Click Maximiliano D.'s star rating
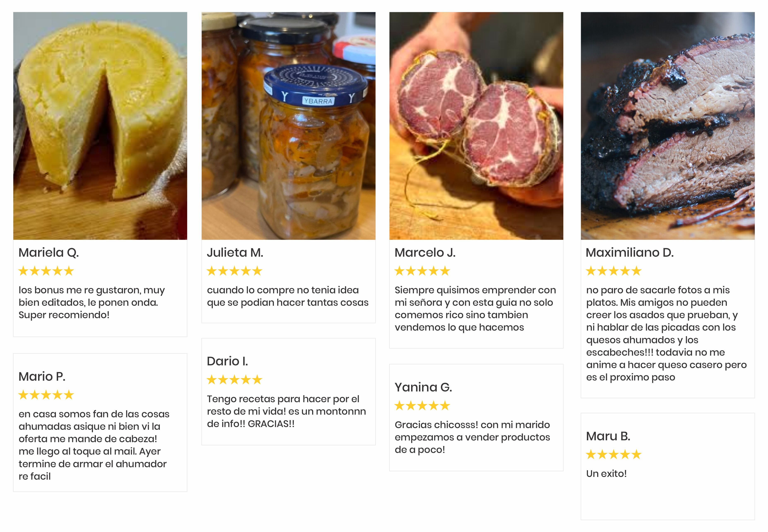This screenshot has width=768, height=532. click(x=613, y=271)
